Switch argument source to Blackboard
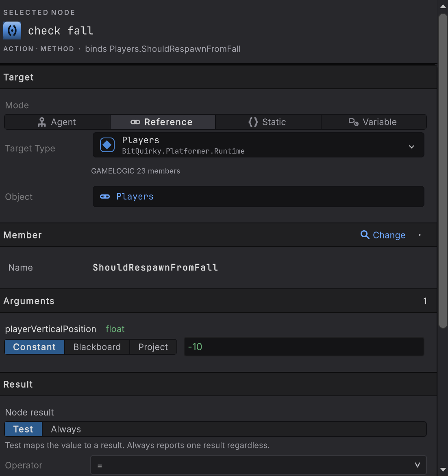Viewport: 448px width, 476px height. pyautogui.click(x=97, y=347)
